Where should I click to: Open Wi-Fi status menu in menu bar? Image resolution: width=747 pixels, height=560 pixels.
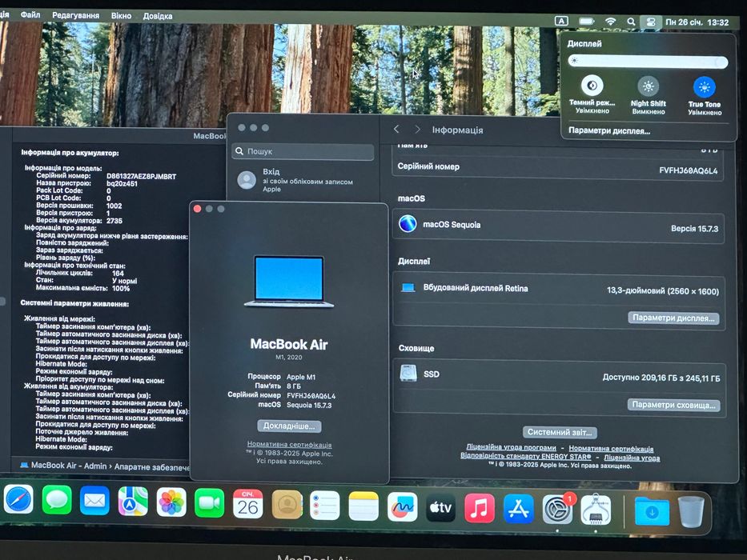click(610, 22)
